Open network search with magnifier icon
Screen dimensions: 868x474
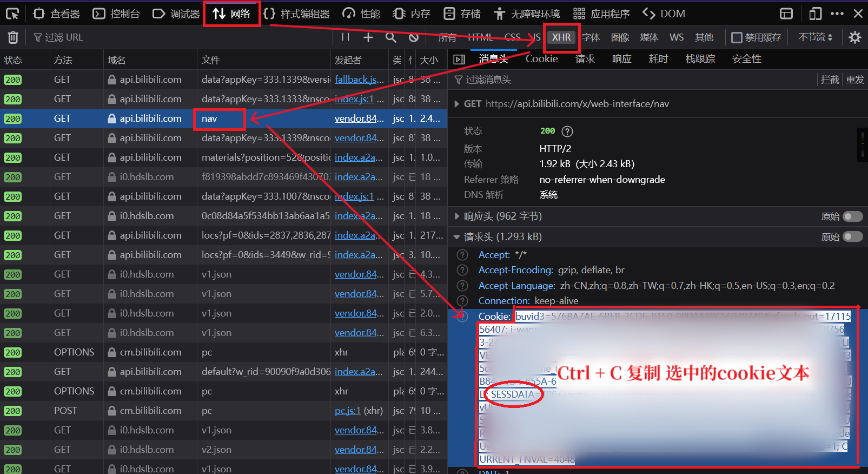(x=391, y=37)
